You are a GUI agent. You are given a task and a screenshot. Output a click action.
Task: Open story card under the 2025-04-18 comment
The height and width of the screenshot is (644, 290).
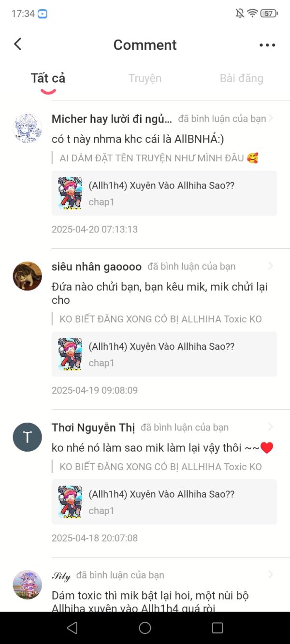click(x=164, y=501)
